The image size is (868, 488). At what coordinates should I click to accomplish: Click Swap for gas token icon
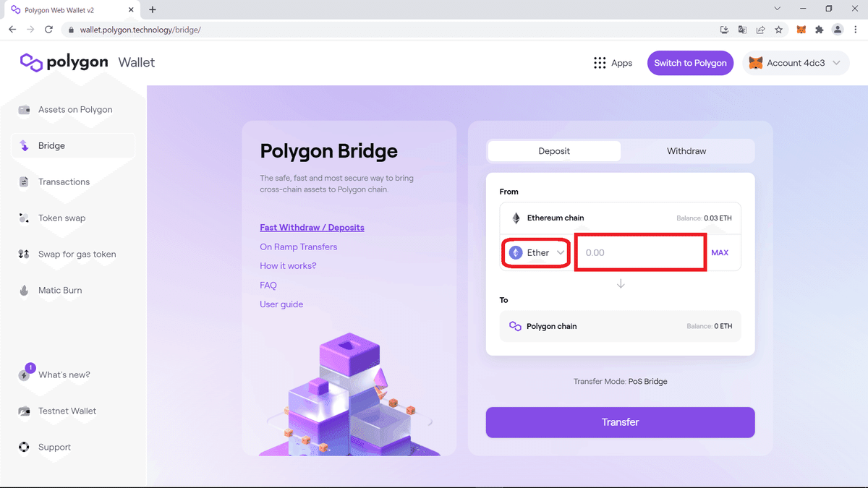tap(24, 254)
